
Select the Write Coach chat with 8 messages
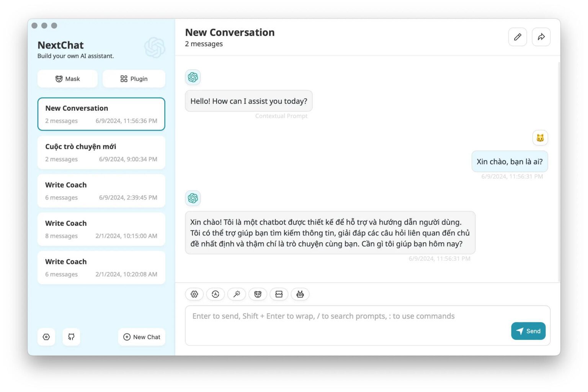[101, 229]
